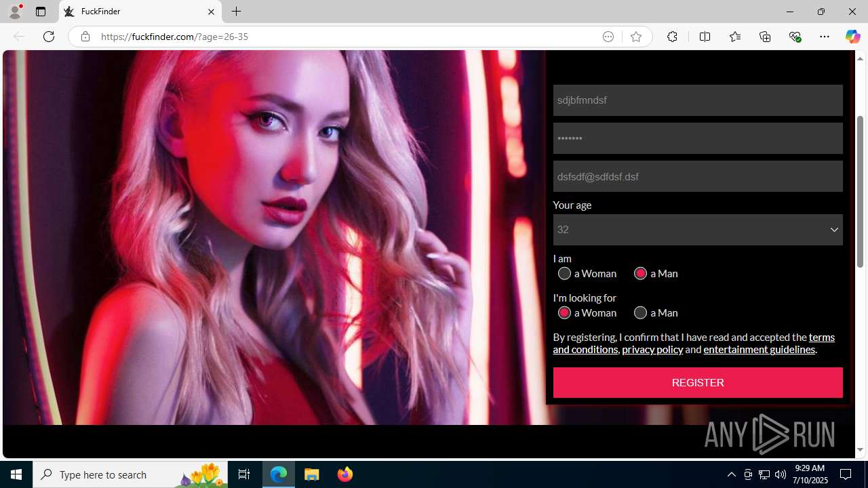
Task: Open the Copilot sidebar icon
Action: click(x=852, y=37)
